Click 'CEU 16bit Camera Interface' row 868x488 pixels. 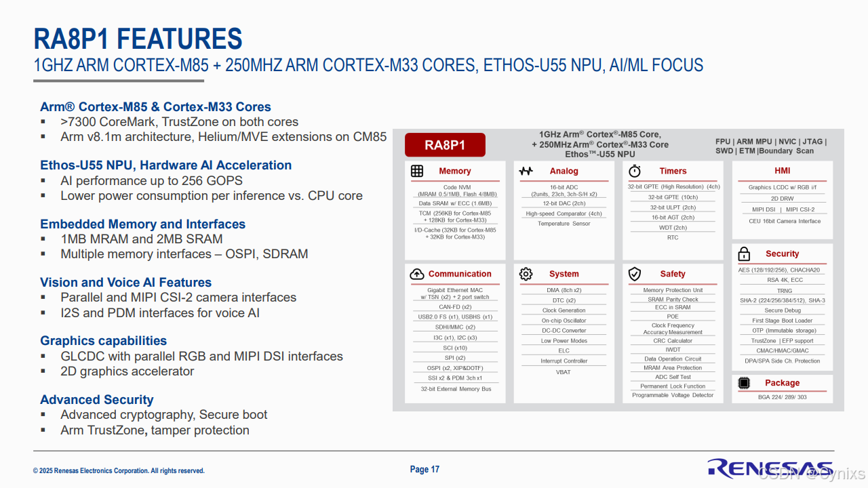(784, 221)
